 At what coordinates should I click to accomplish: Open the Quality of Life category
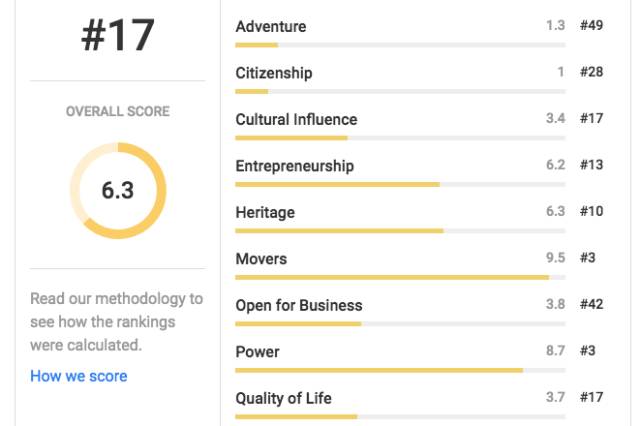click(x=283, y=399)
